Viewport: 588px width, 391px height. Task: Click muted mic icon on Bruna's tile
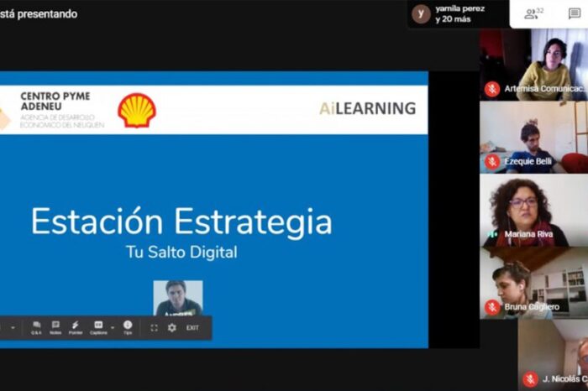tap(492, 307)
